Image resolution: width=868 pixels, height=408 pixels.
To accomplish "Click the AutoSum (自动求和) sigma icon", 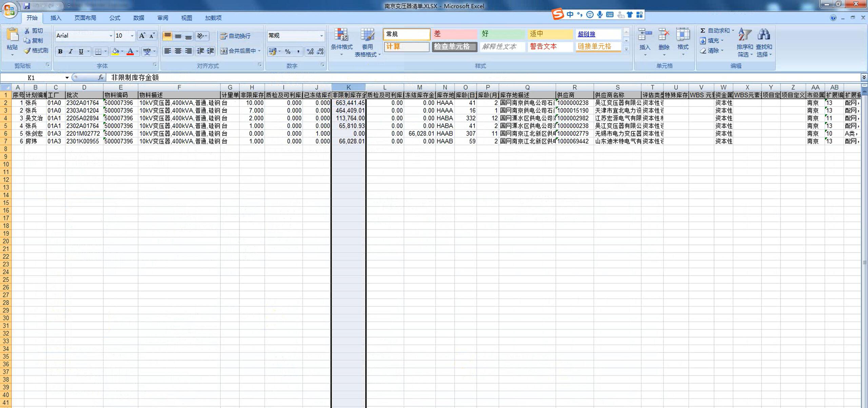I will pyautogui.click(x=703, y=31).
